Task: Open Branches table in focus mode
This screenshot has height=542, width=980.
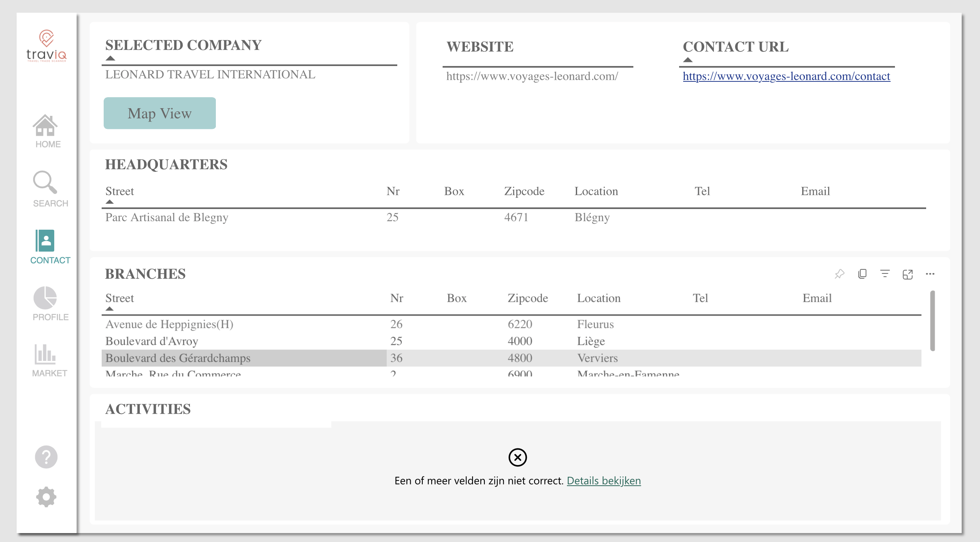Action: tap(908, 274)
